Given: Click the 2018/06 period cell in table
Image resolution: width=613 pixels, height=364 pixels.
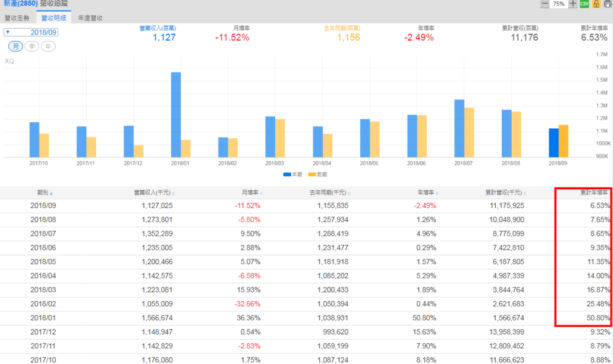Looking at the screenshot, I should (43, 248).
